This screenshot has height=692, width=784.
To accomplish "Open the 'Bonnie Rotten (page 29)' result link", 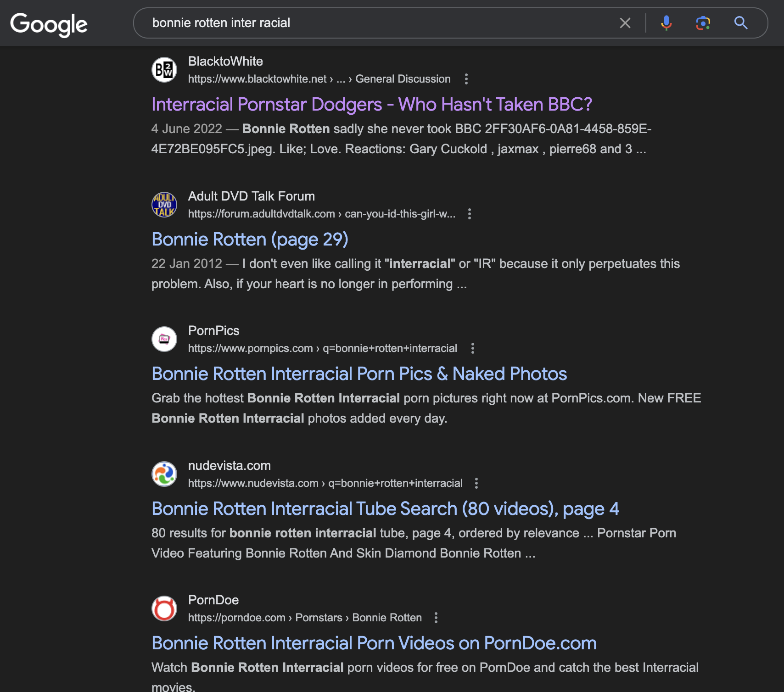I will pyautogui.click(x=250, y=240).
